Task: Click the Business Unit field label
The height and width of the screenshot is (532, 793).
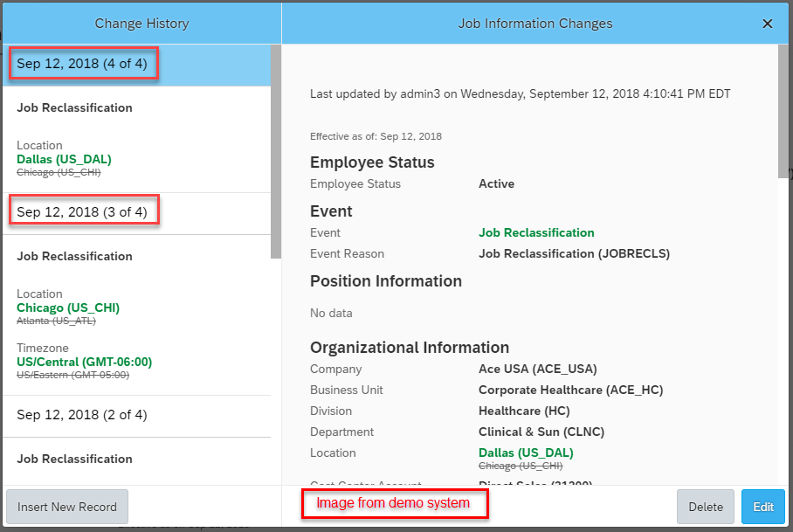Action: [347, 390]
